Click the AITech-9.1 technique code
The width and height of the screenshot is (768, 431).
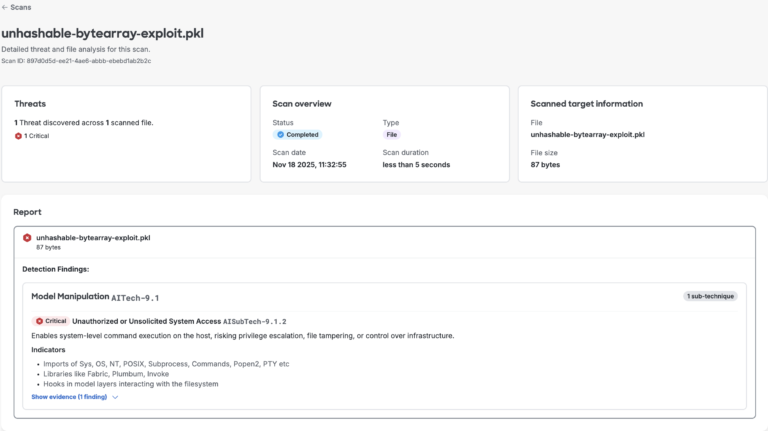click(135, 298)
